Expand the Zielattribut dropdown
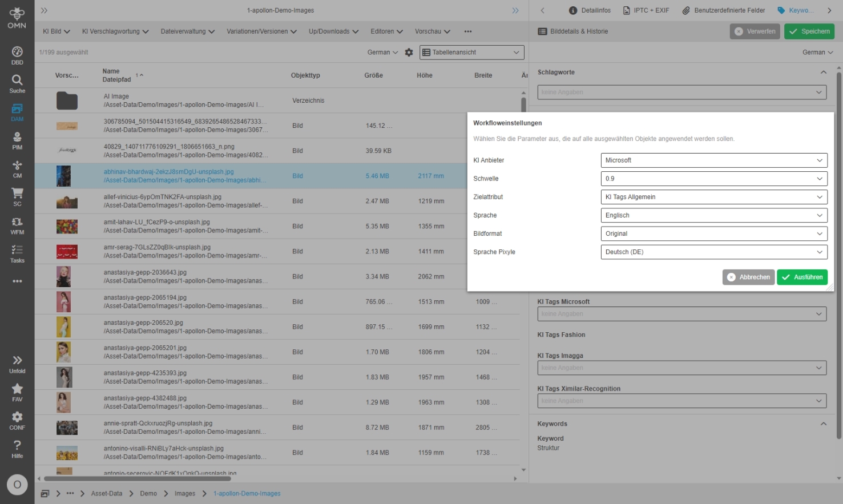This screenshot has height=504, width=843. coord(713,197)
